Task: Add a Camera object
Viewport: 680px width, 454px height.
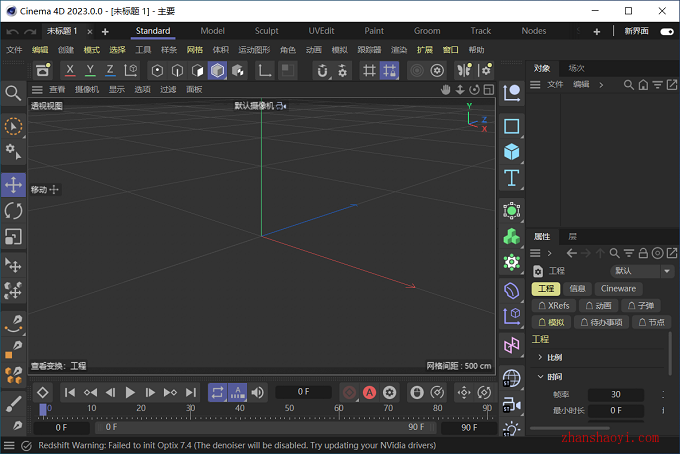Action: 512,405
